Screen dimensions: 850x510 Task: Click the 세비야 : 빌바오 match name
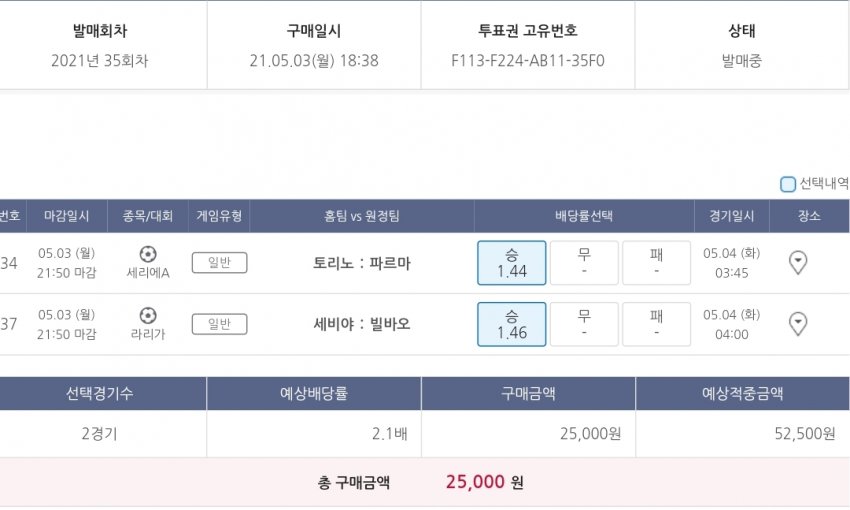point(362,324)
